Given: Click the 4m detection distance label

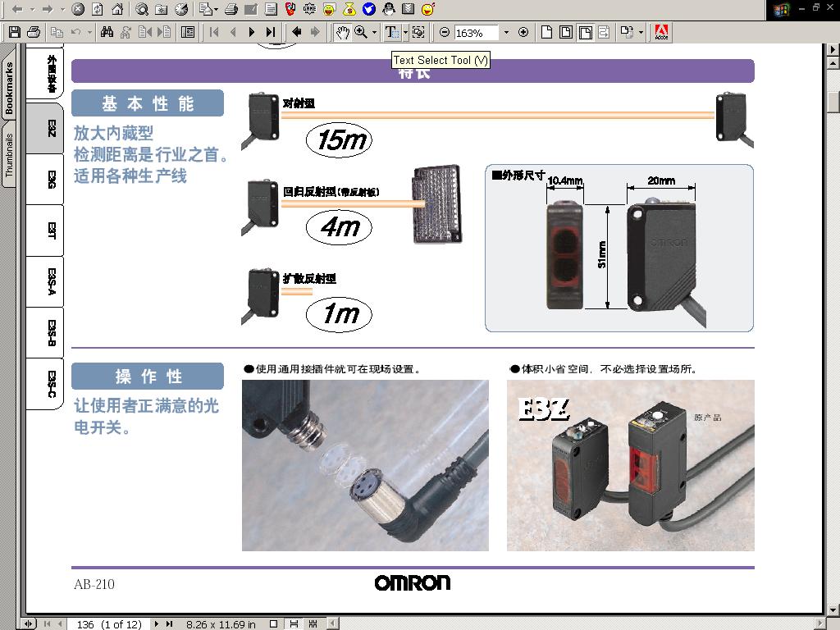Looking at the screenshot, I should pyautogui.click(x=339, y=227).
